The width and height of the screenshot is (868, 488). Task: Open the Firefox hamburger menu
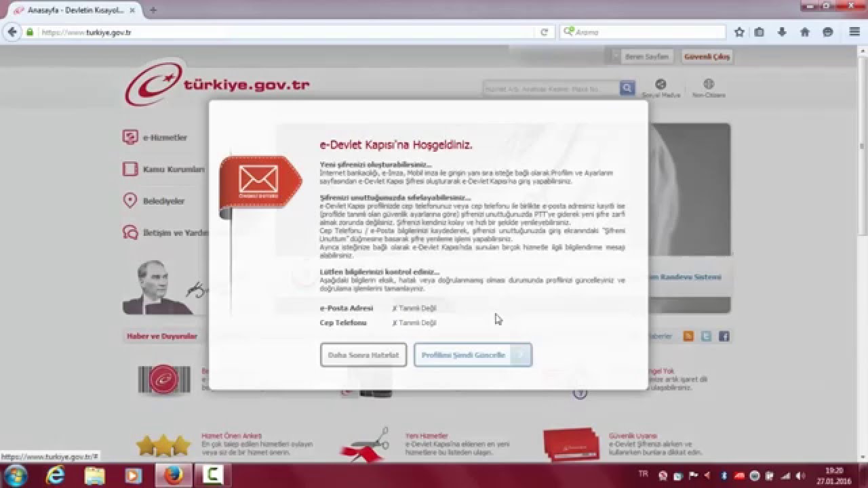(x=854, y=32)
